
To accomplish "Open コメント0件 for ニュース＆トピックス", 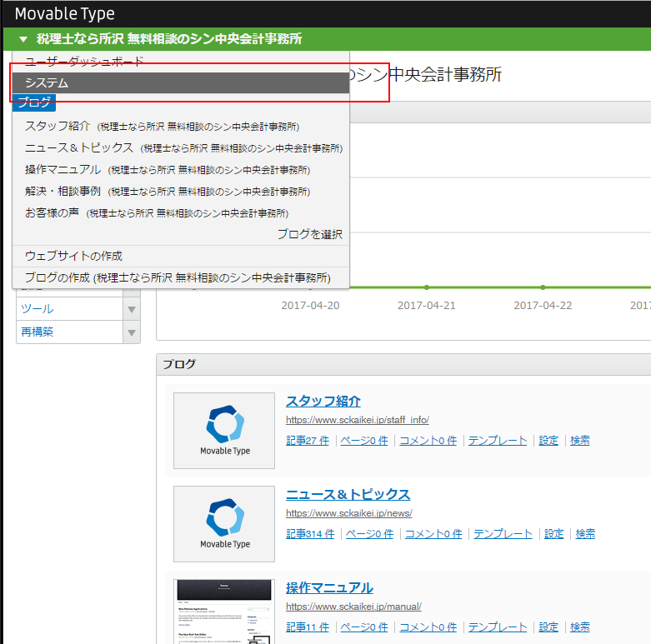I will tap(433, 534).
